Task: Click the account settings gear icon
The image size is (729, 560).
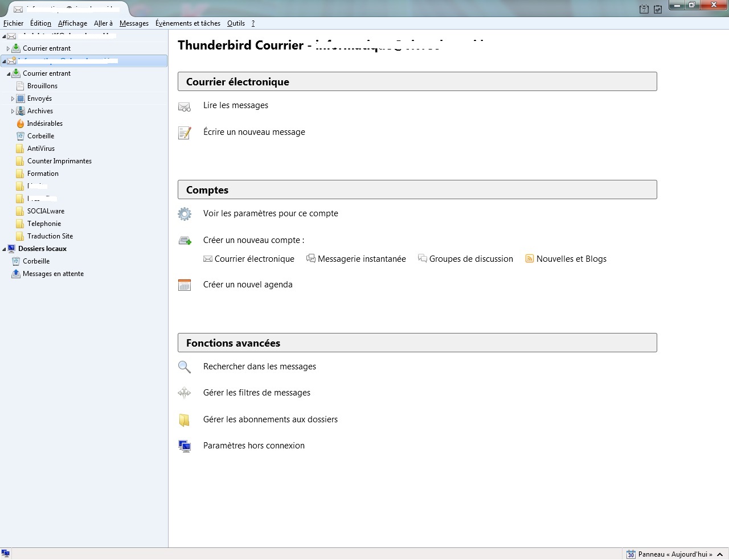Action: pos(185,214)
